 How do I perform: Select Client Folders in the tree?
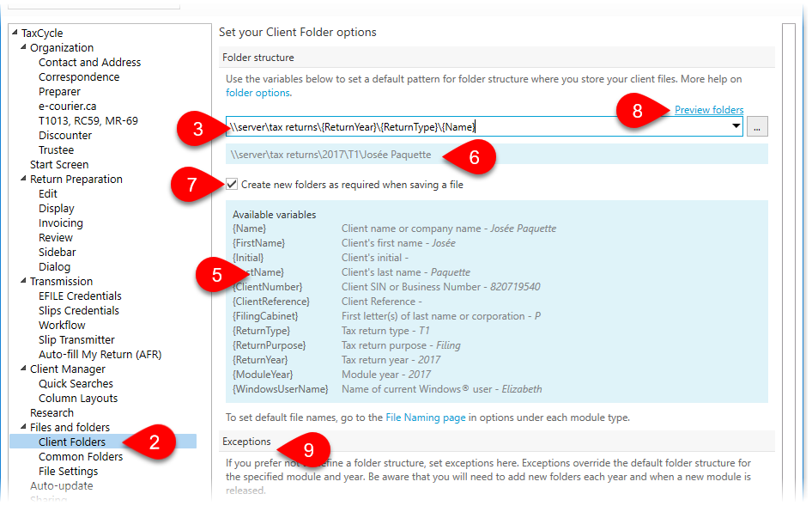pos(72,442)
